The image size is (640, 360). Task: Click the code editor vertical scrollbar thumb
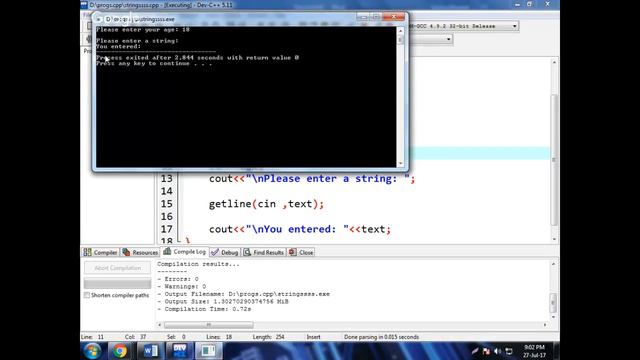click(x=554, y=159)
